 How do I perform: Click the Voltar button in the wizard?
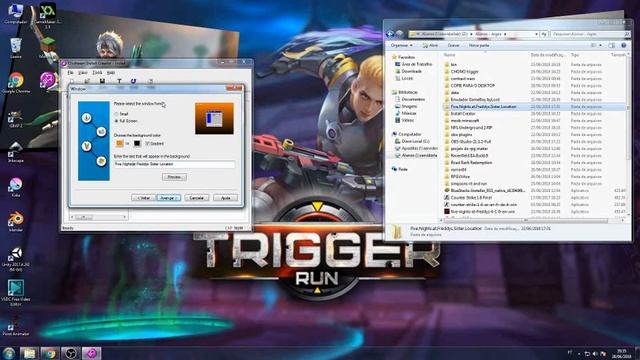point(143,198)
